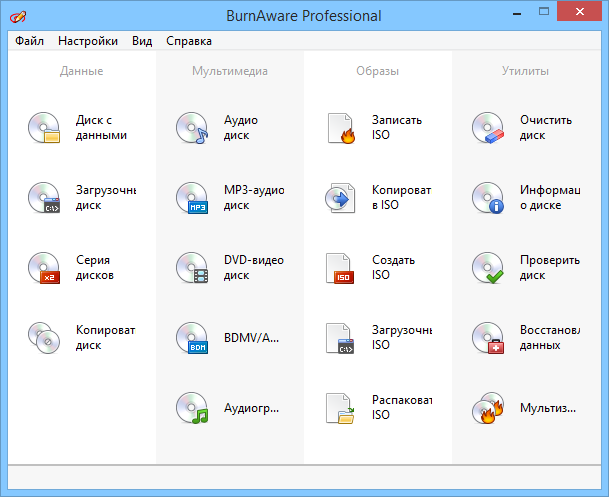Open the Файл menu
The width and height of the screenshot is (609, 497).
tap(30, 41)
